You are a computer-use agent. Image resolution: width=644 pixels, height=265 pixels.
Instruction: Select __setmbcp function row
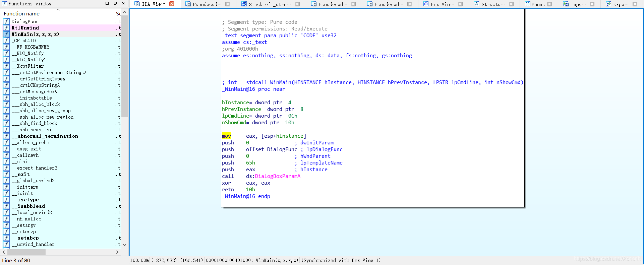(62, 238)
